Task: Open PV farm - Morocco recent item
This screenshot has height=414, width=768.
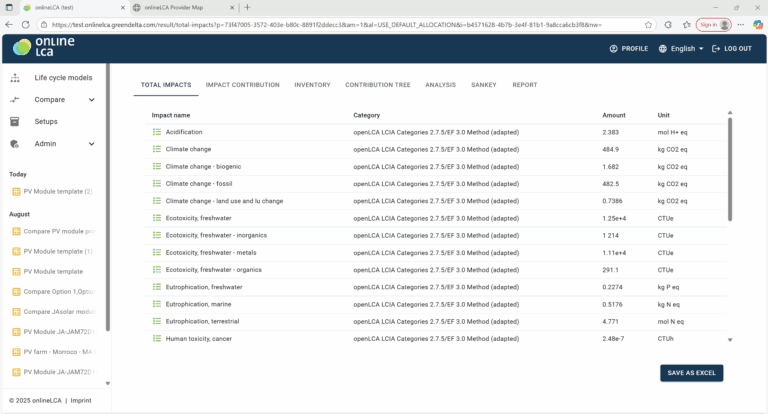Action: [x=57, y=352]
